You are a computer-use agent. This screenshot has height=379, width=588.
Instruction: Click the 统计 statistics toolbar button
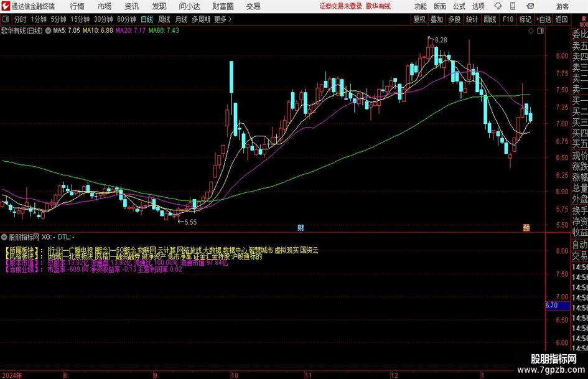[472, 19]
